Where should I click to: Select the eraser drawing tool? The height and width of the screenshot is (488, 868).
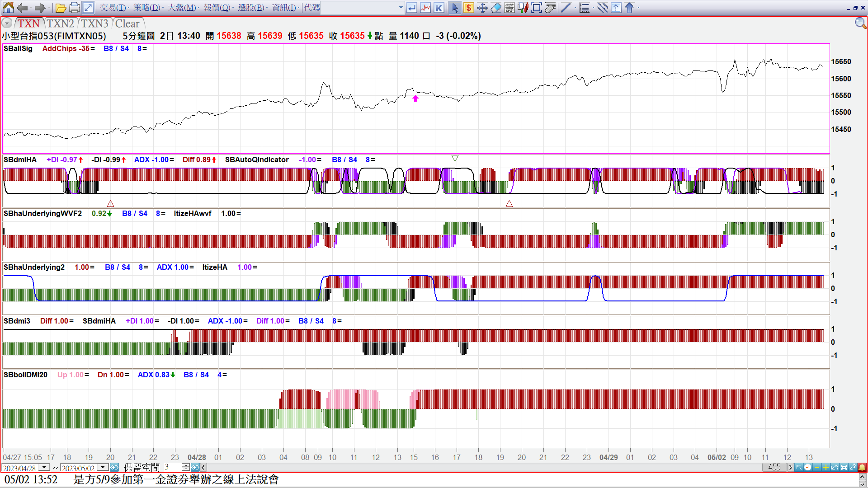coord(496,8)
